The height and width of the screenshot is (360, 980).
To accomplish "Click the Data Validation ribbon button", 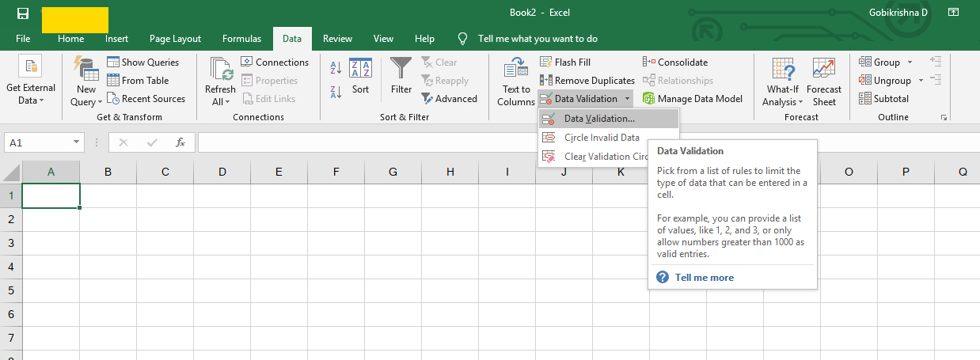I will coord(579,99).
